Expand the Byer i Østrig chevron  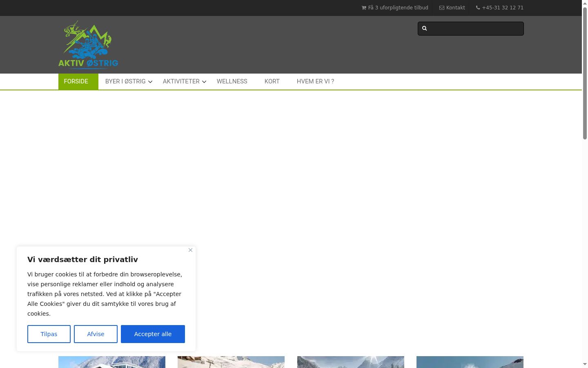150,82
